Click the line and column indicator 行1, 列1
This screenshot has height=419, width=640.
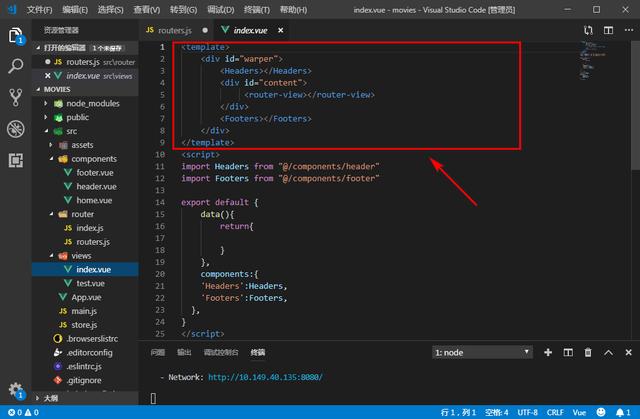458,412
